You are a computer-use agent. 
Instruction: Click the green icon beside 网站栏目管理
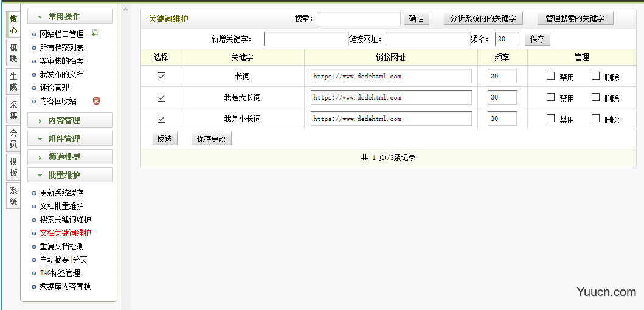(95, 34)
